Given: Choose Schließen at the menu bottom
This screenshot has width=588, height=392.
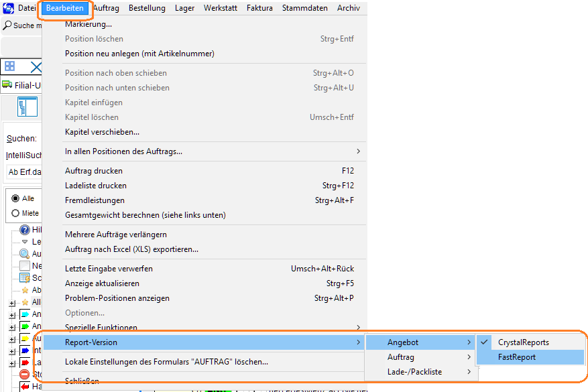Looking at the screenshot, I should click(x=204, y=381).
